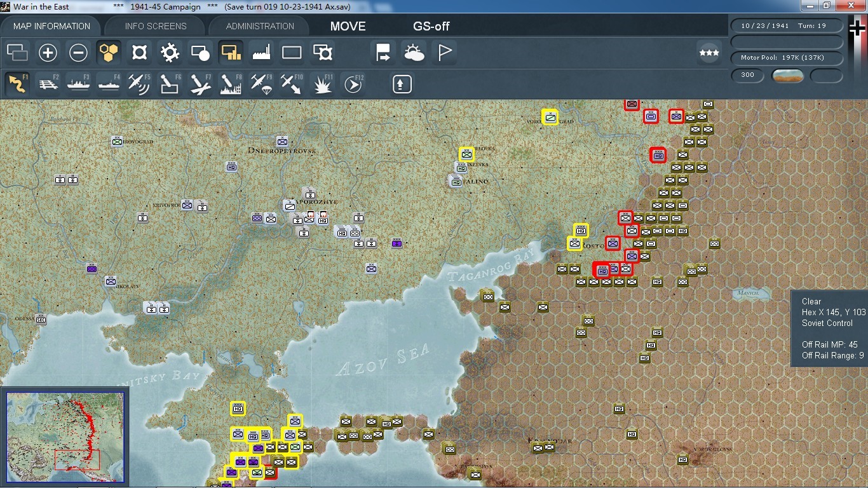868x488 pixels.
Task: Select the F1 move mode
Action: [x=17, y=83]
